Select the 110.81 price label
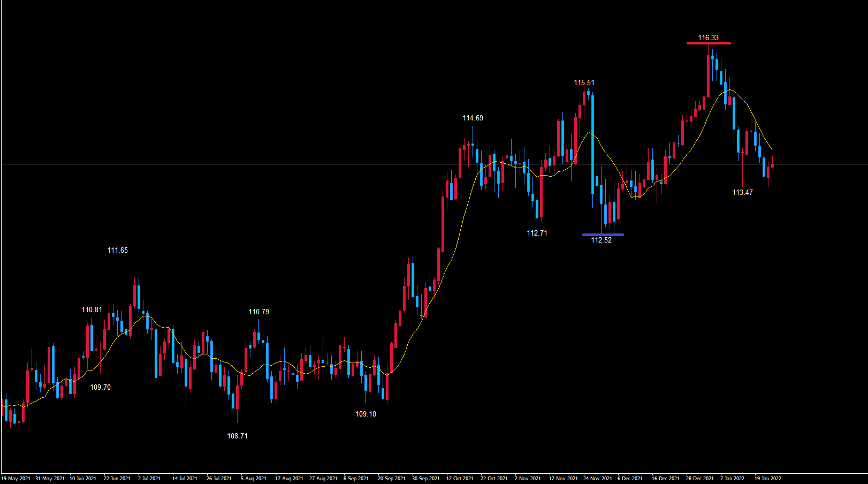Viewport: 868px width, 484px height. tap(92, 309)
